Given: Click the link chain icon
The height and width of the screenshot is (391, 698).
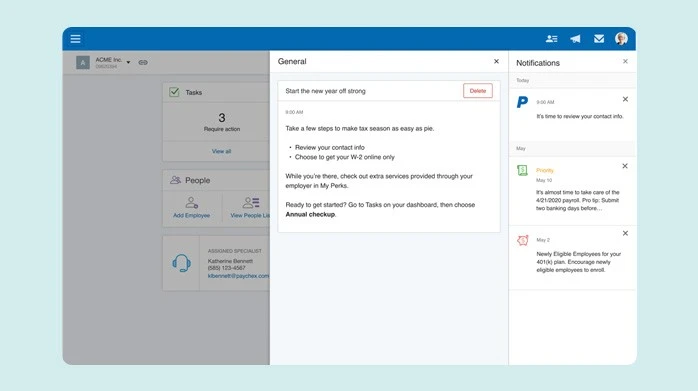Looking at the screenshot, I should point(143,62).
